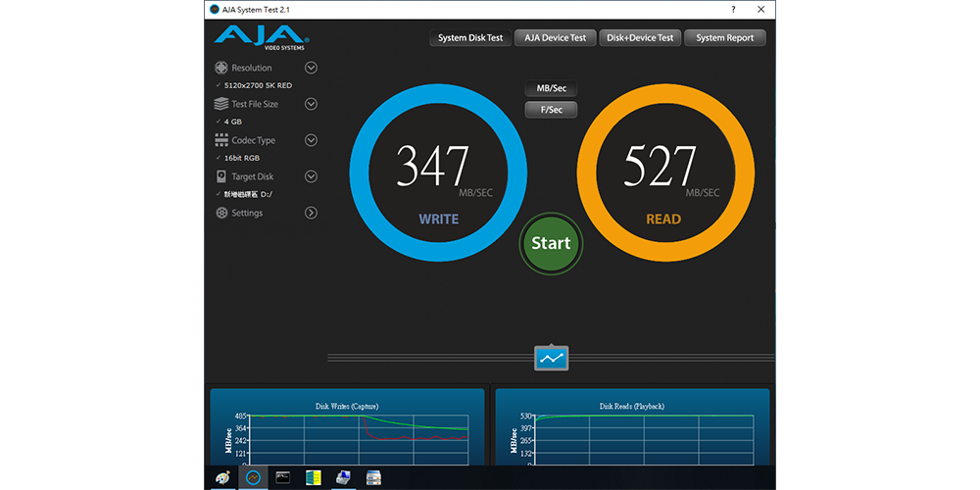Open the Settings panel with its arrow

[x=311, y=213]
